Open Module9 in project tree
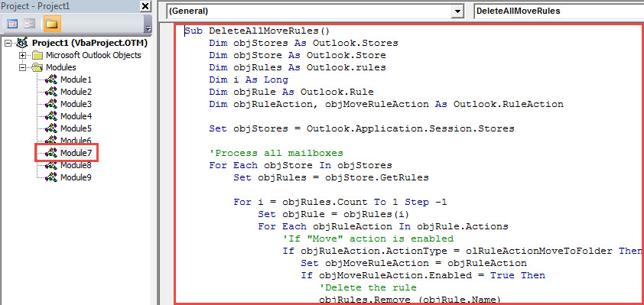 point(76,178)
